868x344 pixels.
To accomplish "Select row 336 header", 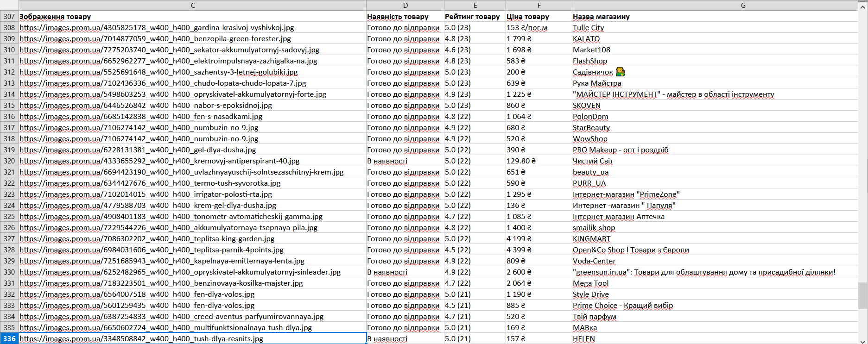I will pyautogui.click(x=9, y=338).
